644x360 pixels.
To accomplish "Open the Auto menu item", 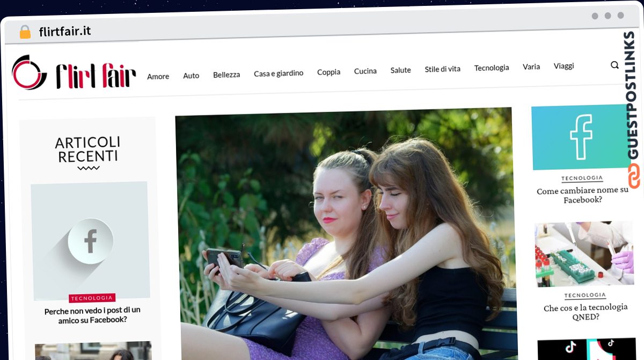I will [191, 76].
